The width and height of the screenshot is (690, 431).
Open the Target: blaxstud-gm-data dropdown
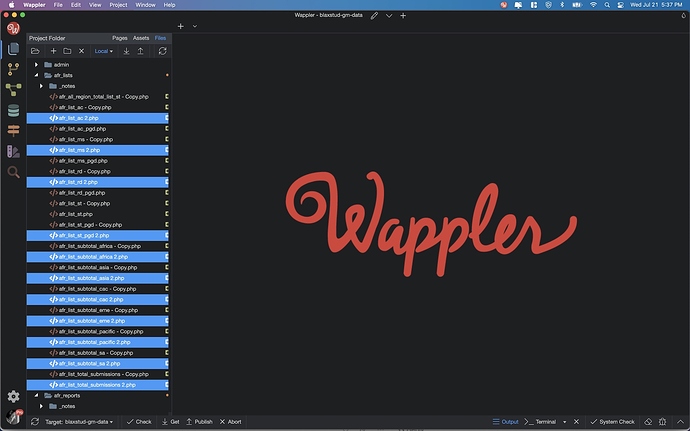click(x=79, y=422)
